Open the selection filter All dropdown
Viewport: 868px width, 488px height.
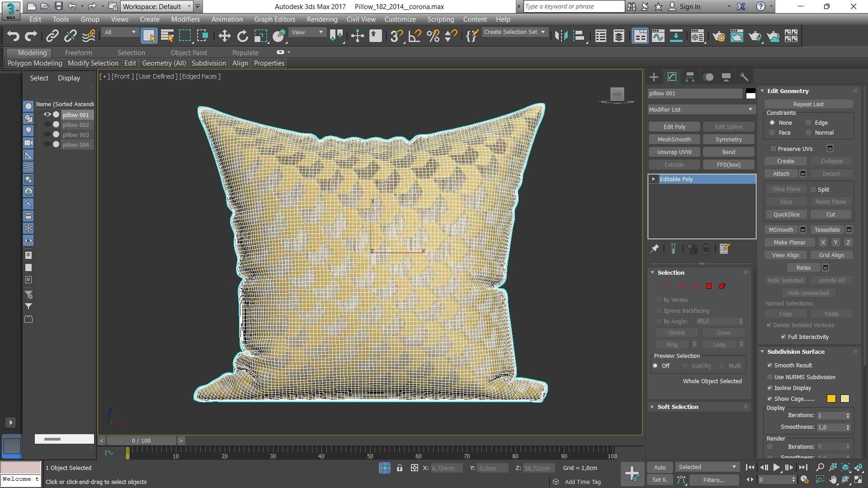120,33
